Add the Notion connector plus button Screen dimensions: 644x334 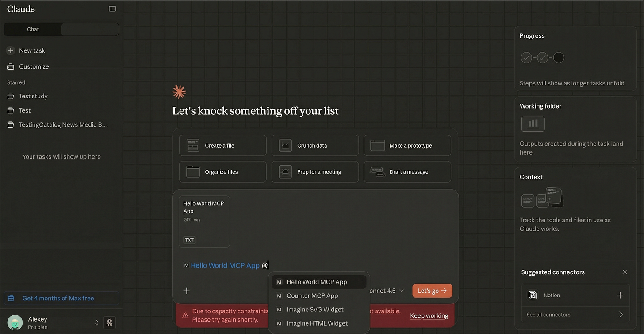point(620,295)
